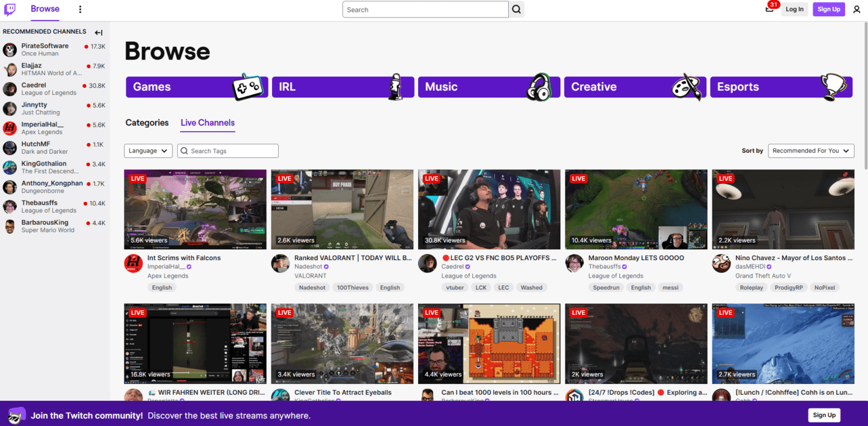Expand the Language filter dropdown
868x426 pixels.
pyautogui.click(x=148, y=151)
